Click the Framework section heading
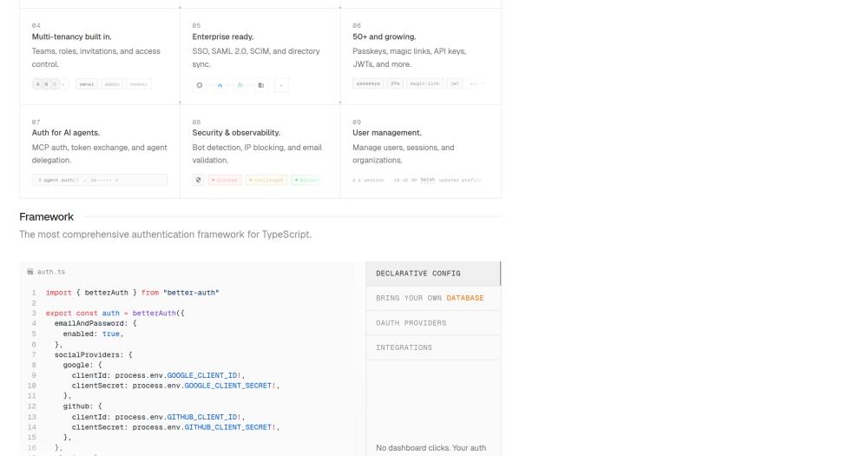The width and height of the screenshot is (868, 456). tap(47, 216)
